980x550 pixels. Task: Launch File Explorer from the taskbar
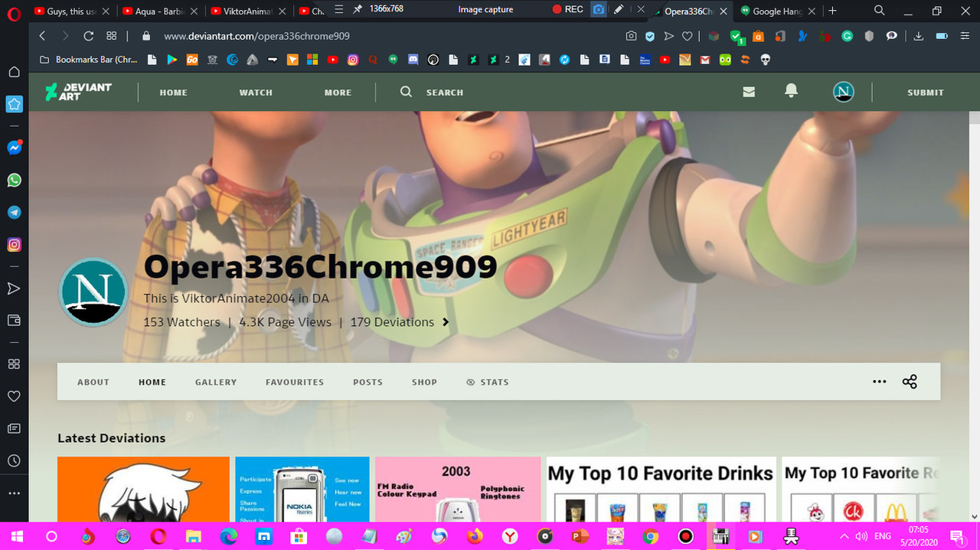[194, 536]
